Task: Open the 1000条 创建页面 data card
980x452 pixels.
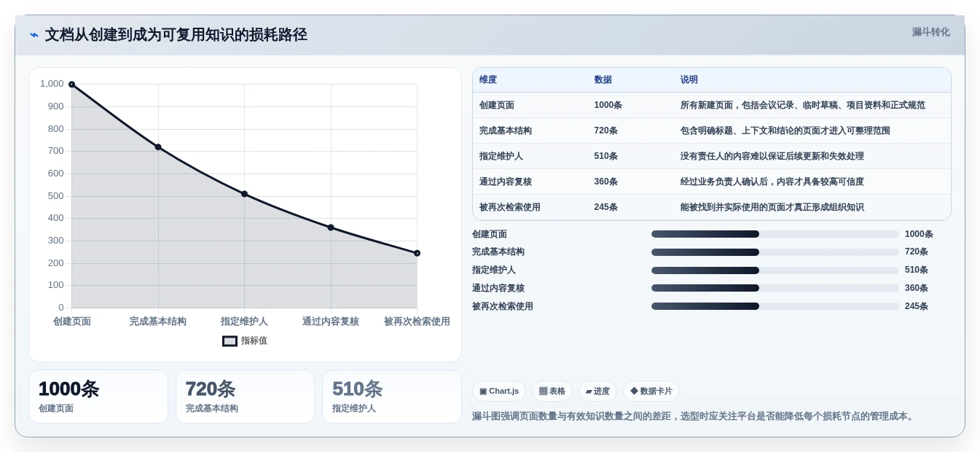Action: 98,397
